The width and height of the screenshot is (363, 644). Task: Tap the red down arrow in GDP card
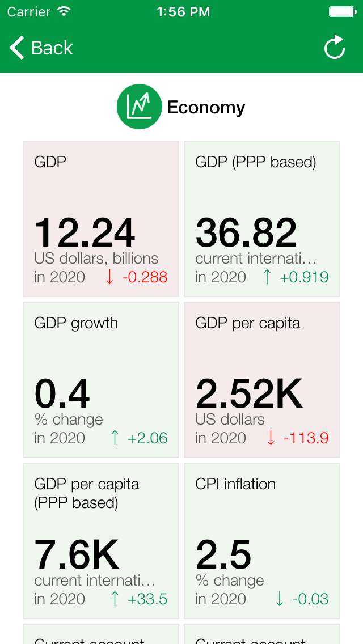(x=110, y=277)
